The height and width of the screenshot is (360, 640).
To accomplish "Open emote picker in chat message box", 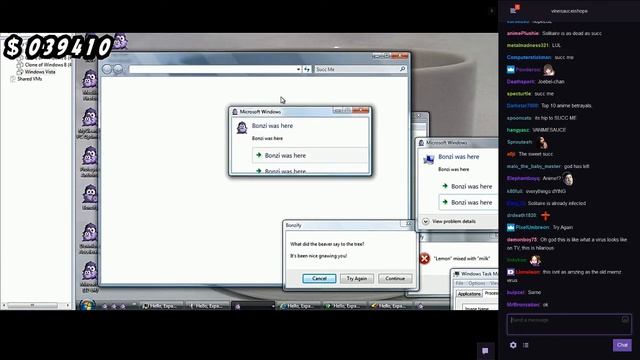I will pos(625,320).
